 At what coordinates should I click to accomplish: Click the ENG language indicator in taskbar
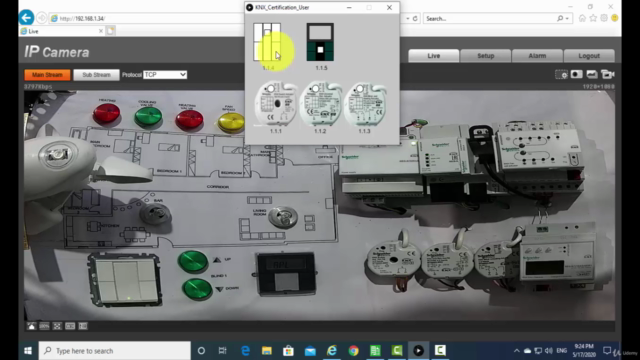pos(562,351)
